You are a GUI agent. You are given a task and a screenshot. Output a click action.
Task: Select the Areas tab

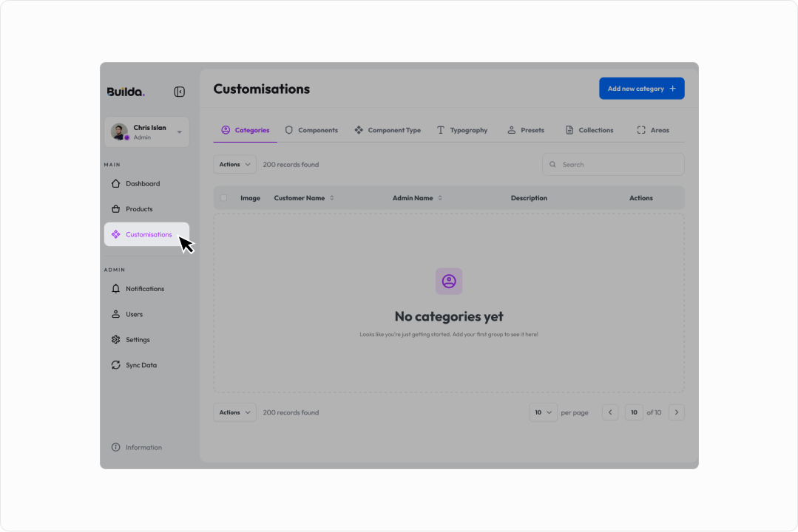coord(653,130)
